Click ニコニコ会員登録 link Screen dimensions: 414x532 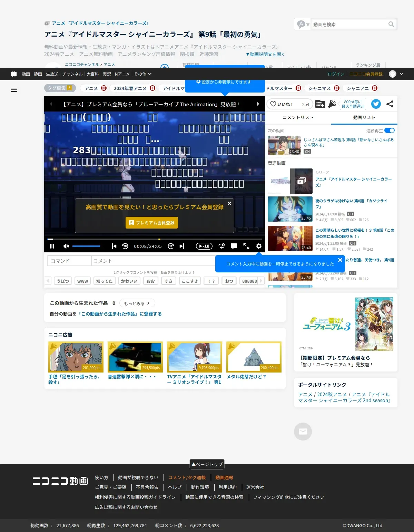[x=366, y=74]
